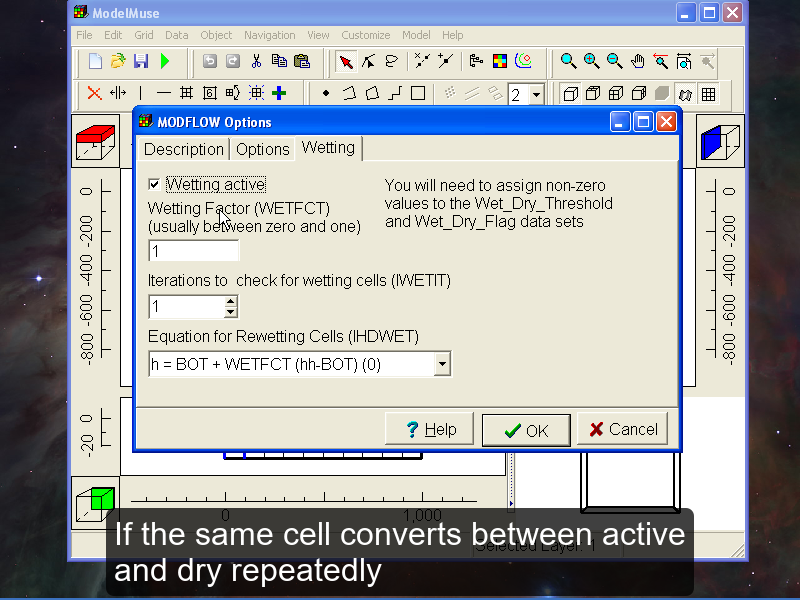Run the model with the green play arrow
This screenshot has width=800, height=600.
click(165, 61)
